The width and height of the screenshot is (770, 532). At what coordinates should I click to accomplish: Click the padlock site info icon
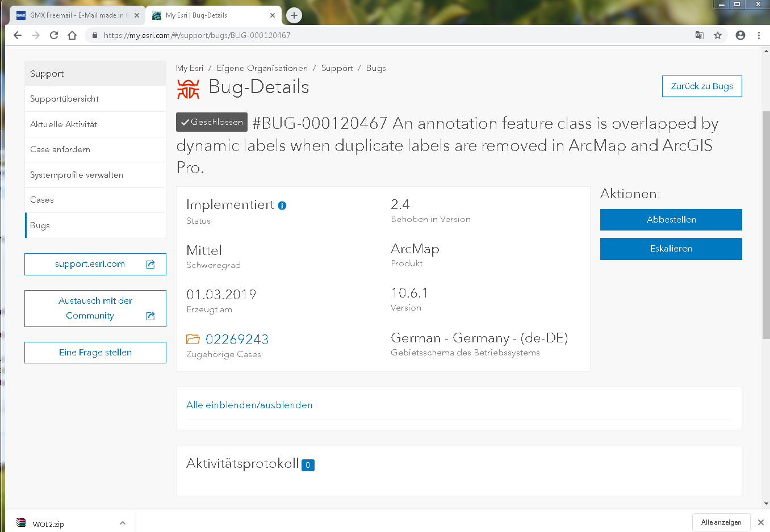pos(94,35)
